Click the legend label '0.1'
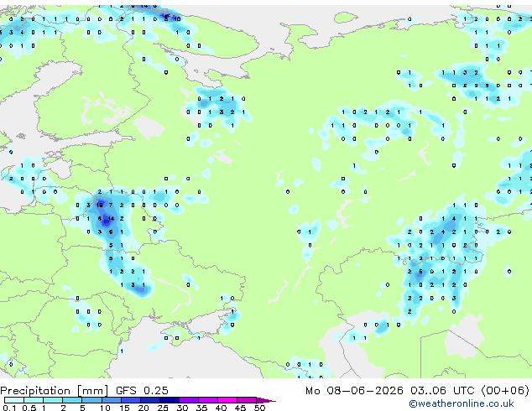Image resolution: width=532 pixels, height=411 pixels. tap(9, 408)
